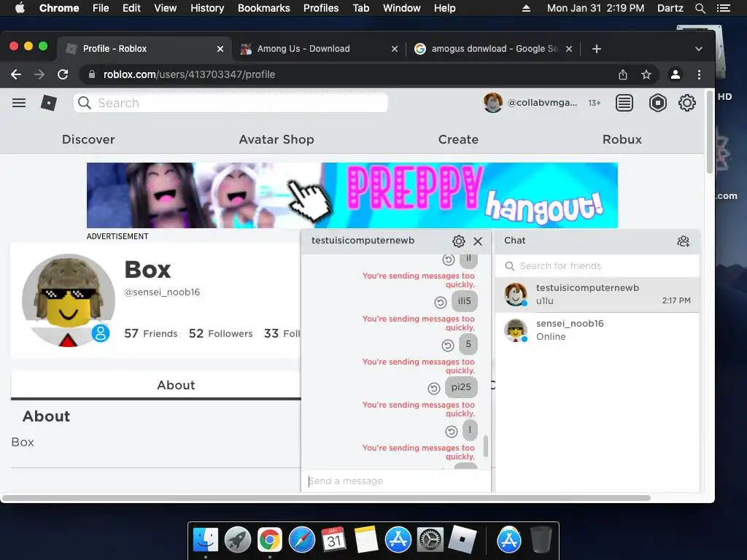Retry sending the failed 'l' message
Image resolution: width=747 pixels, height=560 pixels.
[x=451, y=432]
